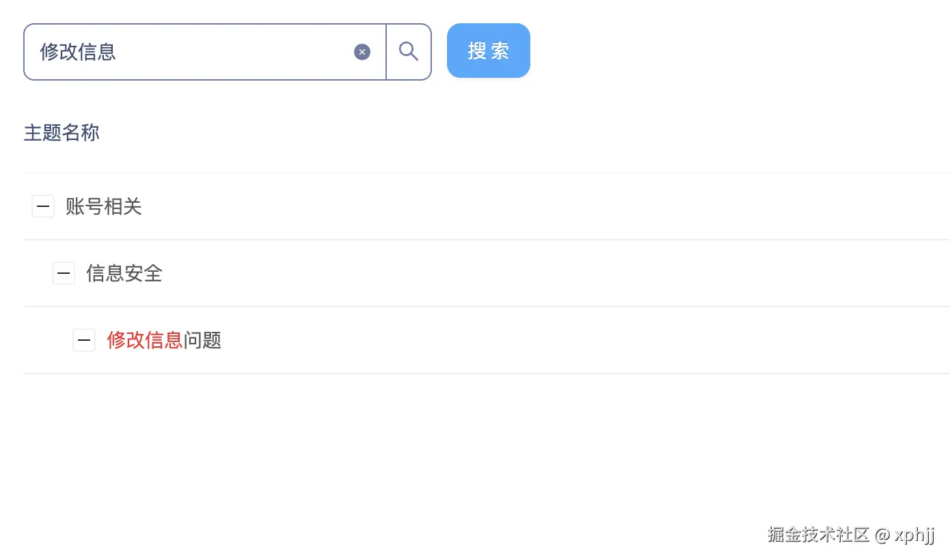Click the red highlighted 修改信息 text
This screenshot has height=560, width=950.
pos(145,340)
